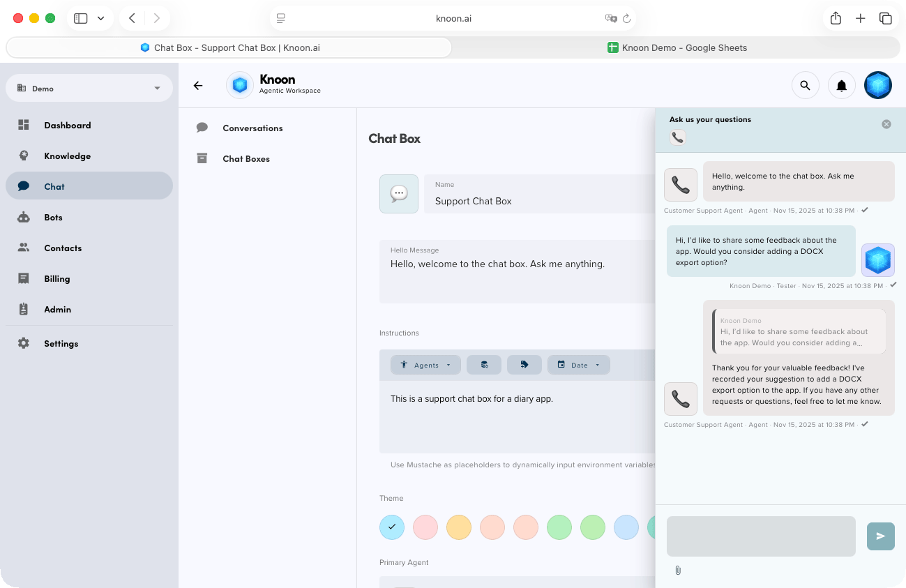Check notifications via the bell icon
The width and height of the screenshot is (906, 588).
[842, 84]
